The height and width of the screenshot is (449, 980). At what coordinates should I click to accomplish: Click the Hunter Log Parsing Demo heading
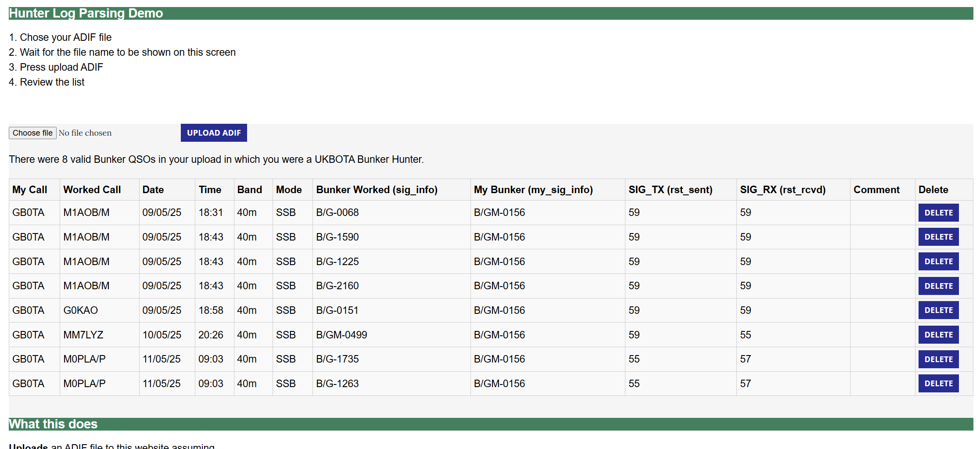(x=86, y=13)
